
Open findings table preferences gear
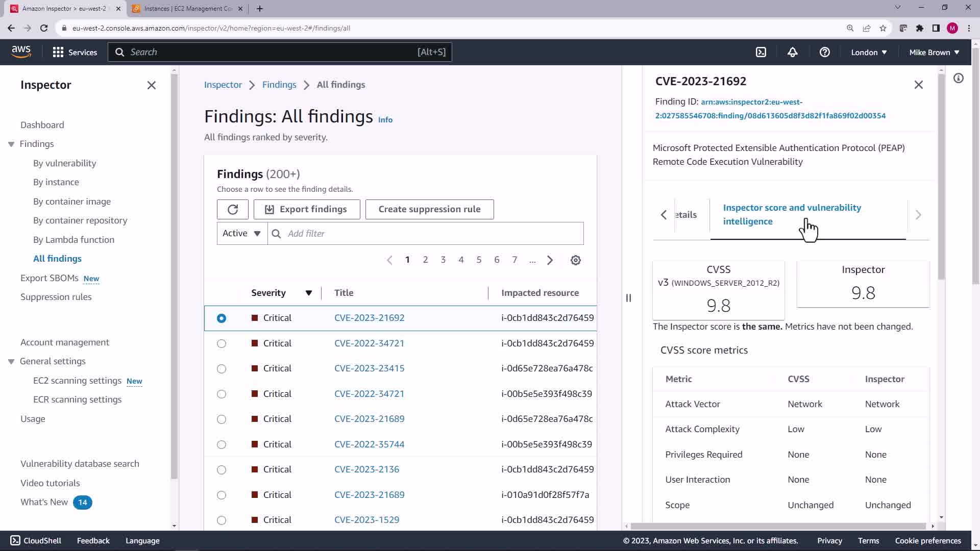coord(575,260)
